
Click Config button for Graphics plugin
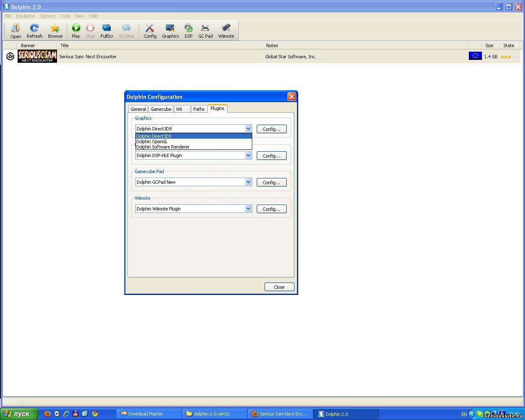point(272,129)
